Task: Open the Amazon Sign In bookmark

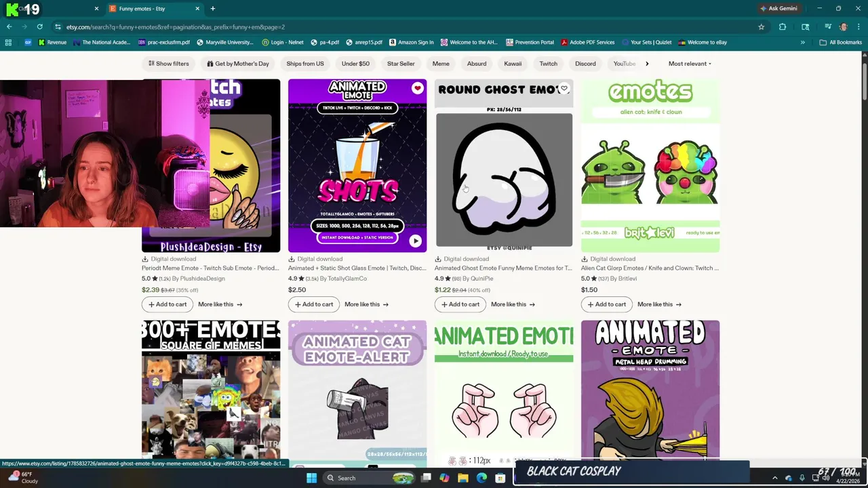Action: (x=411, y=42)
